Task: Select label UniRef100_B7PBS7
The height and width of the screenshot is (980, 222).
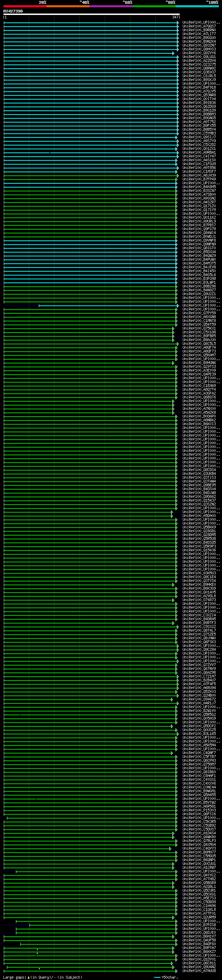Action: [x=199, y=225]
